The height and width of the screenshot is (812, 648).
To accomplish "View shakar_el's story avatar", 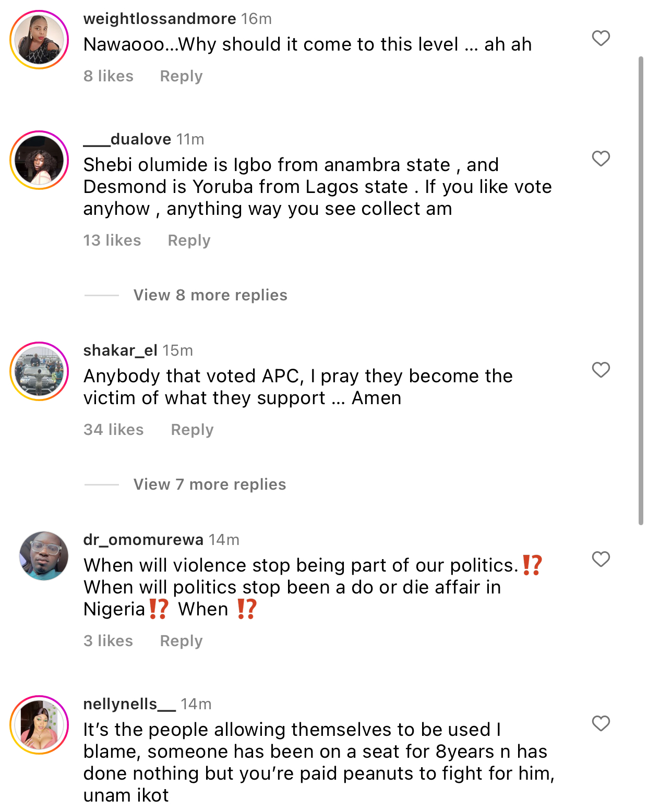I will (39, 371).
